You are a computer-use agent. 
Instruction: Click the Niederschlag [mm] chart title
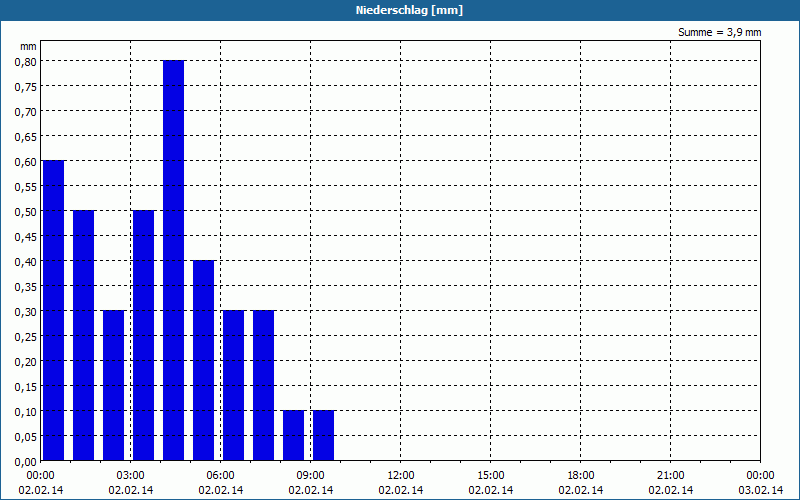click(409, 10)
